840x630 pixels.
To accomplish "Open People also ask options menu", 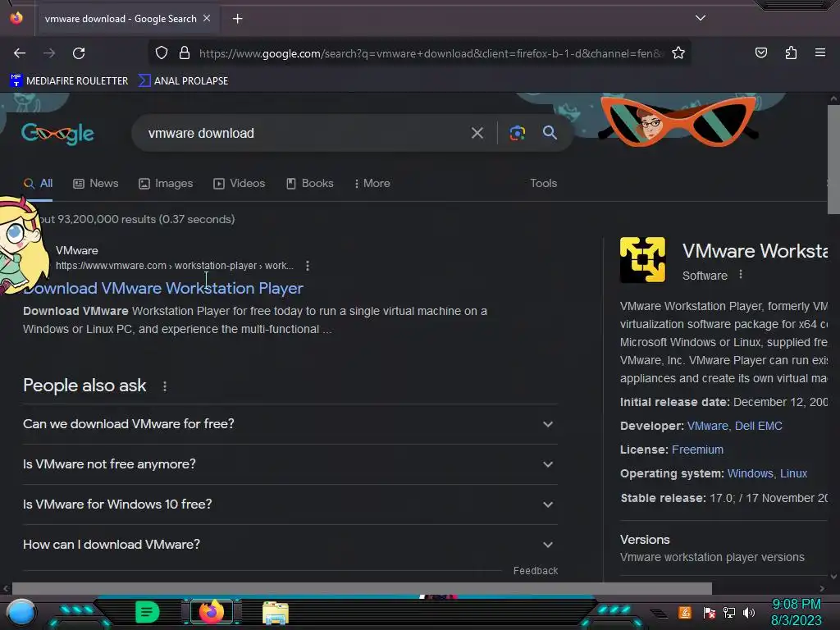I will pos(164,386).
